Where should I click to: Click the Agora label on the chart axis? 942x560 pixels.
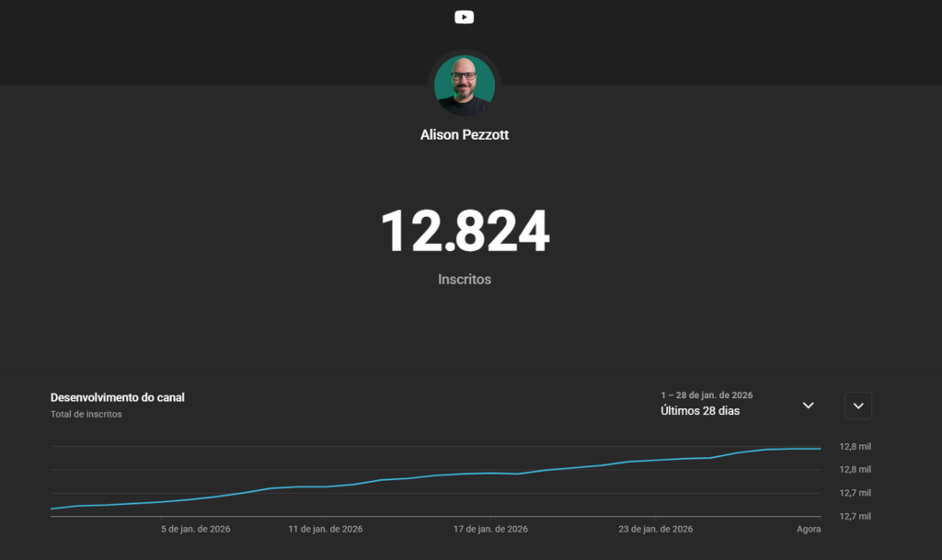pyautogui.click(x=808, y=529)
